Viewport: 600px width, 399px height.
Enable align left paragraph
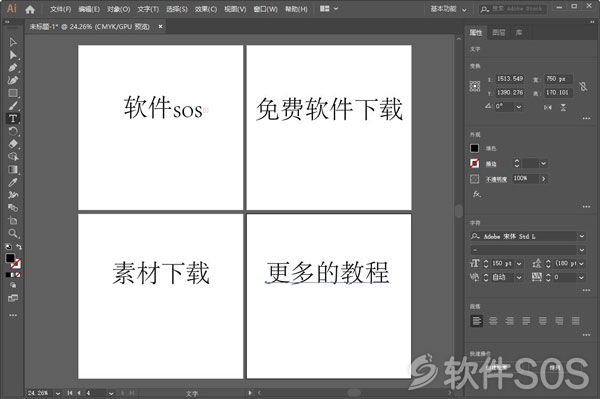(476, 321)
